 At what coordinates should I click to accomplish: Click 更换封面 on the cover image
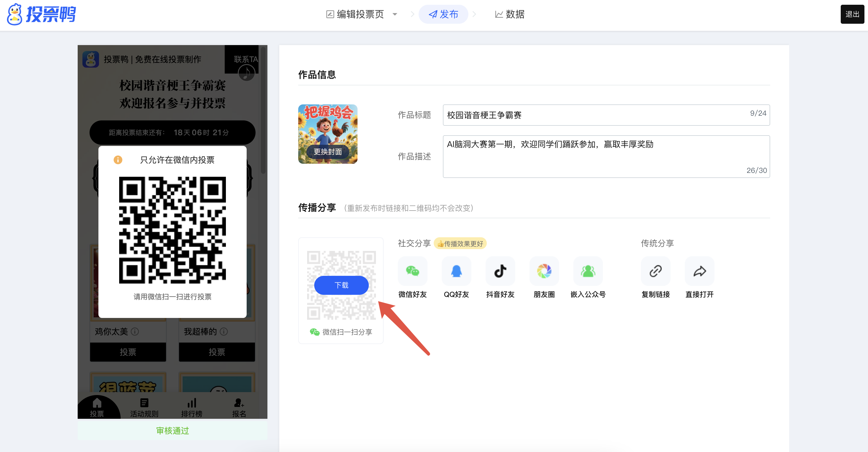(x=328, y=152)
